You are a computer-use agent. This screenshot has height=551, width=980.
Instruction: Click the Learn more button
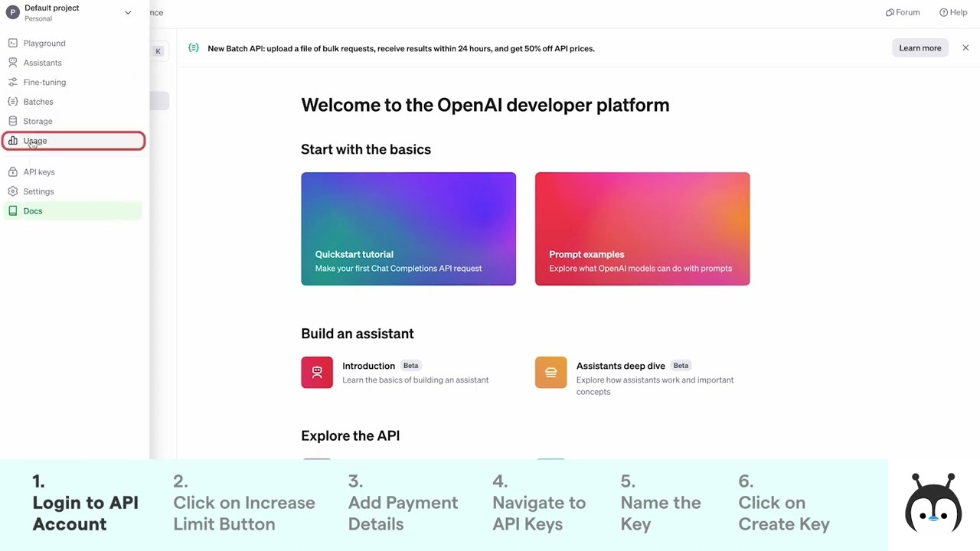(x=920, y=48)
